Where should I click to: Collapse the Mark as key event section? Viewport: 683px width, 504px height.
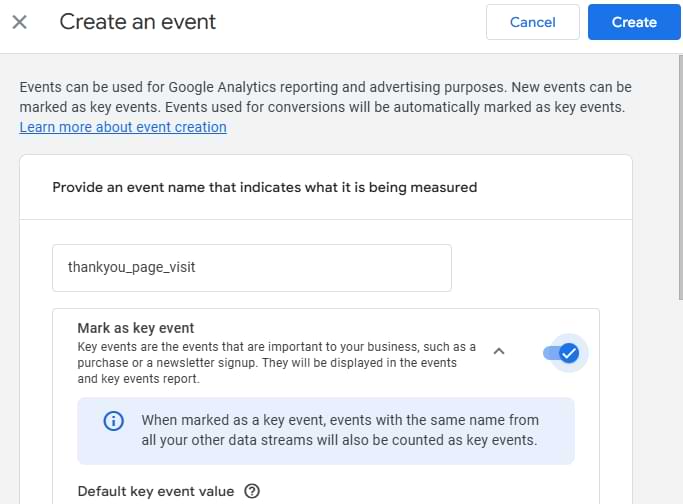499,351
